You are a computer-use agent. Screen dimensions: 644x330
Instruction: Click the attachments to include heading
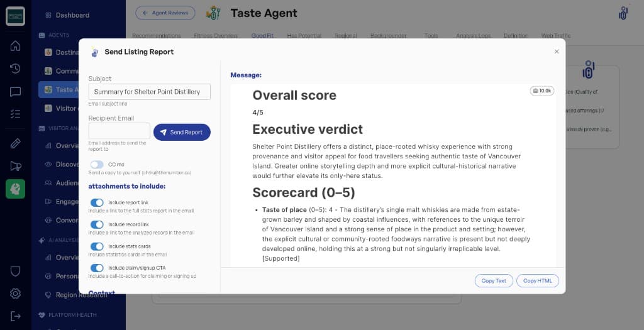[x=127, y=186]
